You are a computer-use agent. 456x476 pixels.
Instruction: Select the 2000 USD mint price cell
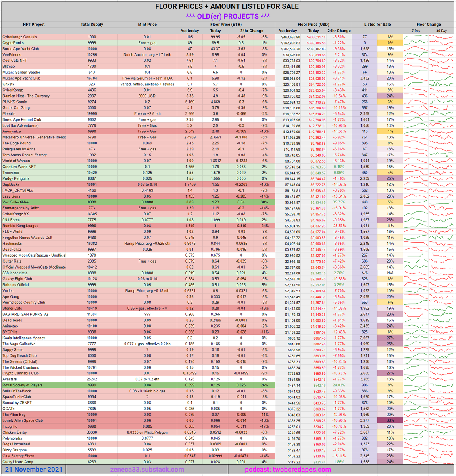pos(147,96)
